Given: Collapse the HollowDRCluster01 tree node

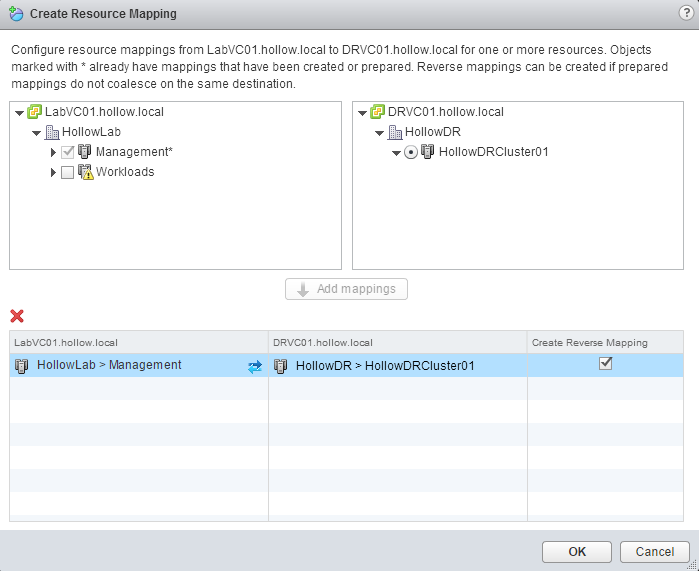Looking at the screenshot, I should [396, 152].
